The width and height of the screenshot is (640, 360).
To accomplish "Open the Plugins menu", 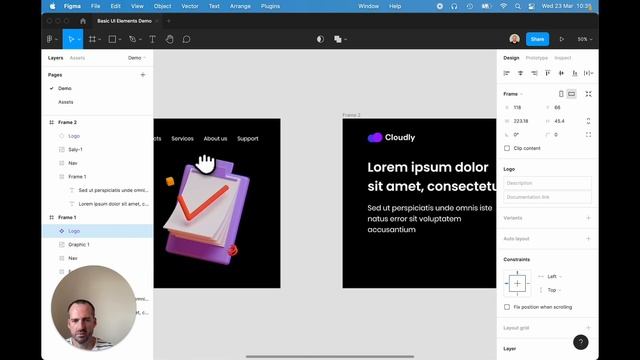I will point(270,6).
